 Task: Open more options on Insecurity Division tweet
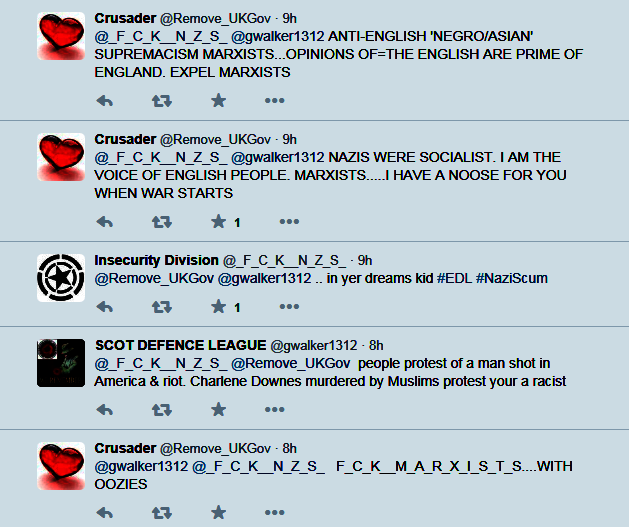click(x=289, y=306)
